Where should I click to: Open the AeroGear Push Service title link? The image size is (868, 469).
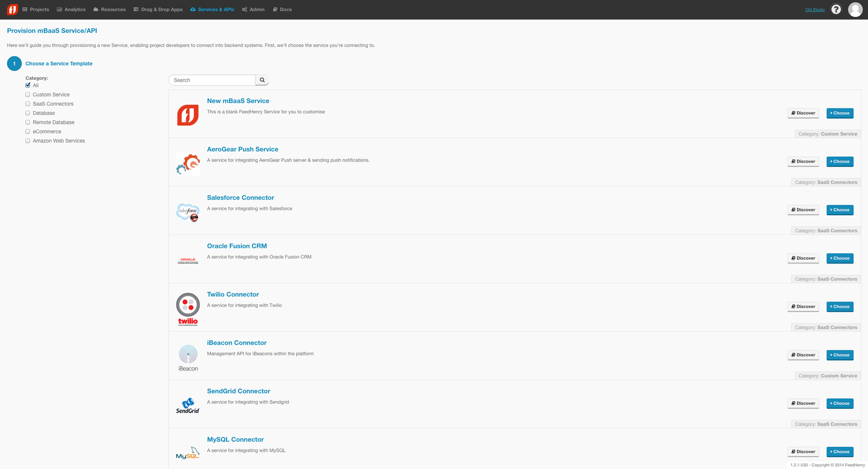coord(242,149)
